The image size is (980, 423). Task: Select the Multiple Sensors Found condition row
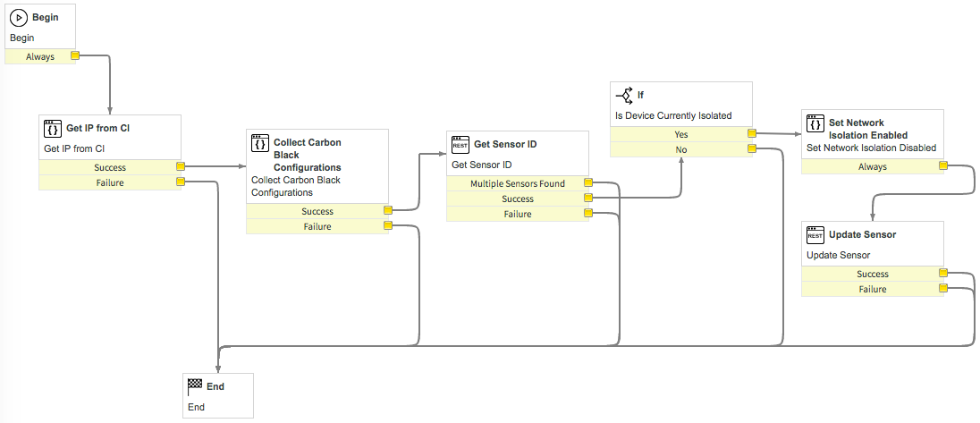click(518, 183)
